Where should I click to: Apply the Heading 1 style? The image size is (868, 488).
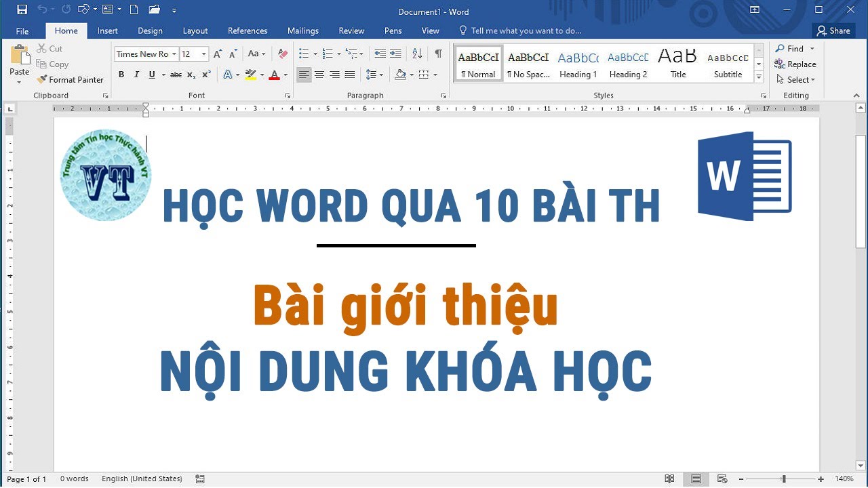click(578, 64)
